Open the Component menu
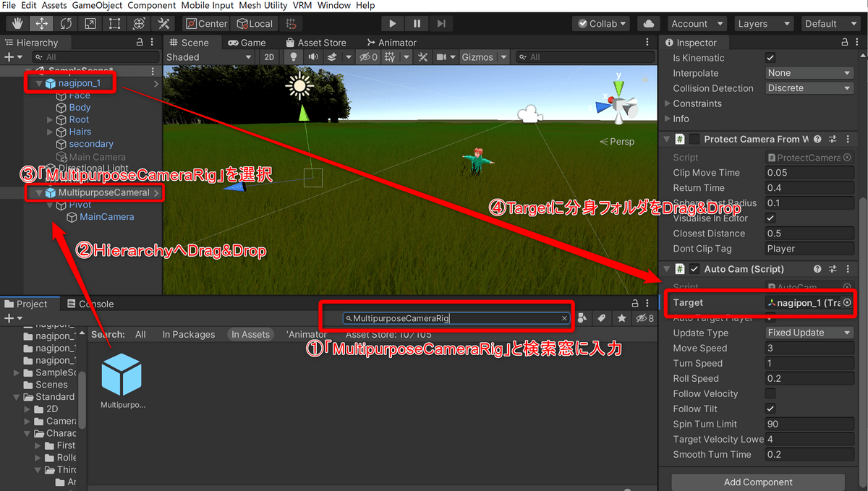868x491 pixels. click(152, 5)
